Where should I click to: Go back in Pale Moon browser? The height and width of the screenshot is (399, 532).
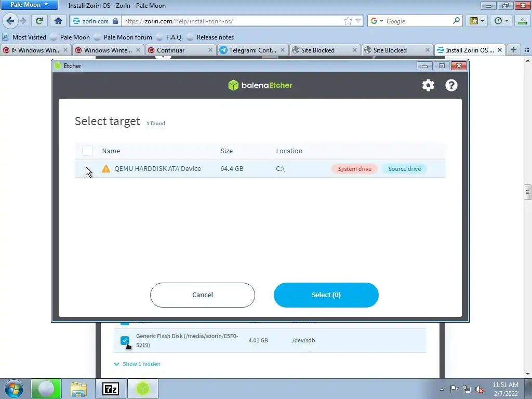(10, 21)
